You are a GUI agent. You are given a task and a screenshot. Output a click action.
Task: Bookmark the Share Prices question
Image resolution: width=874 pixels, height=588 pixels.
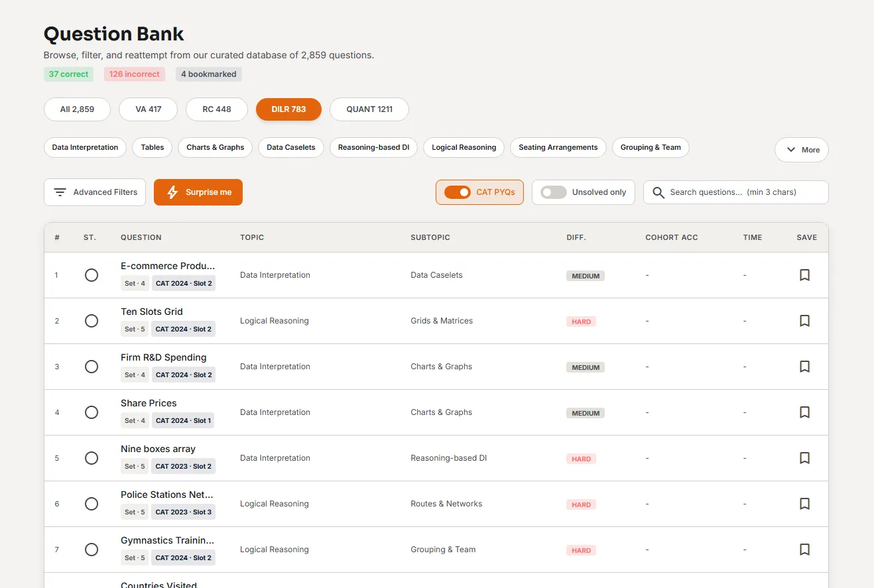click(804, 412)
